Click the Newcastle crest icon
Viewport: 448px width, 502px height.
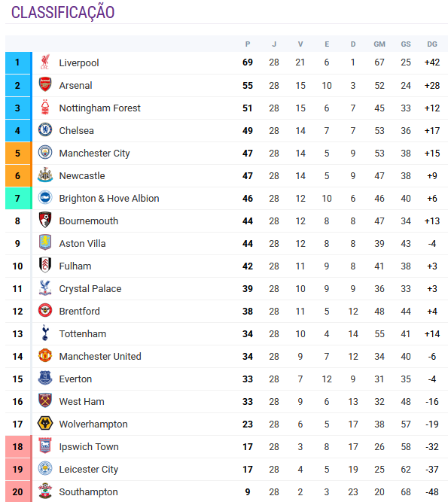pyautogui.click(x=45, y=175)
